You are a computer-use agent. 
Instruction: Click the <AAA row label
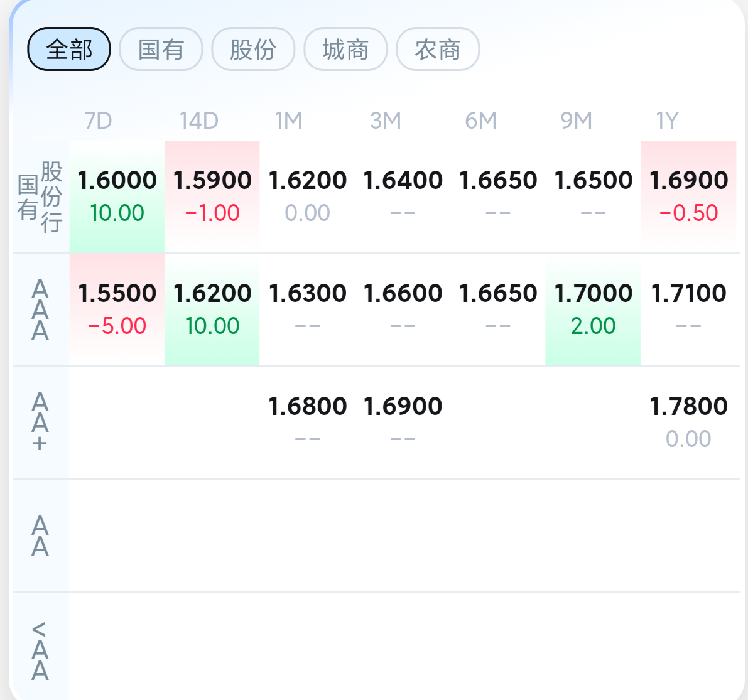tap(40, 650)
